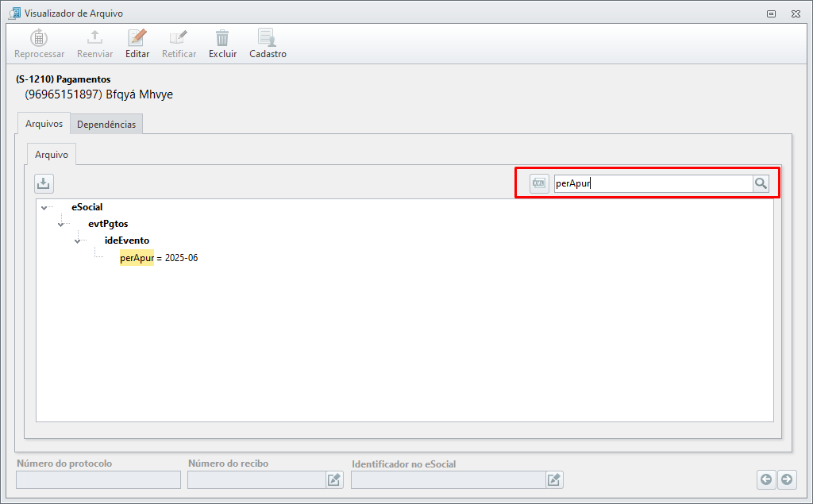Click the magnifier search icon

pos(761,183)
